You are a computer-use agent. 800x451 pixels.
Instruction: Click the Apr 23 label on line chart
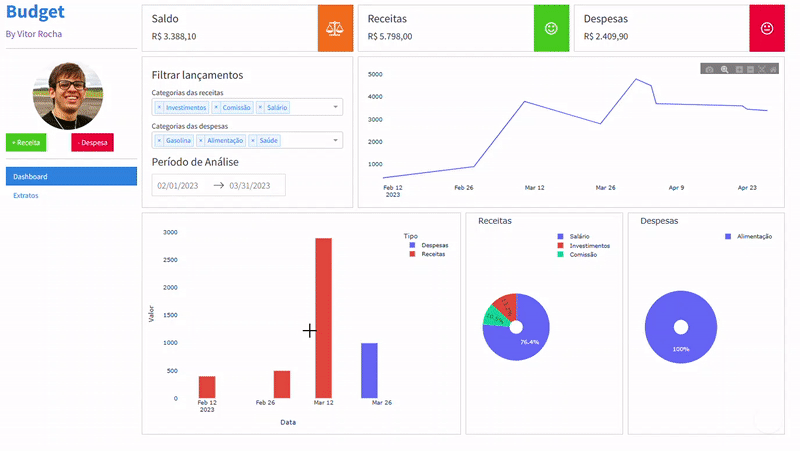[747, 188]
